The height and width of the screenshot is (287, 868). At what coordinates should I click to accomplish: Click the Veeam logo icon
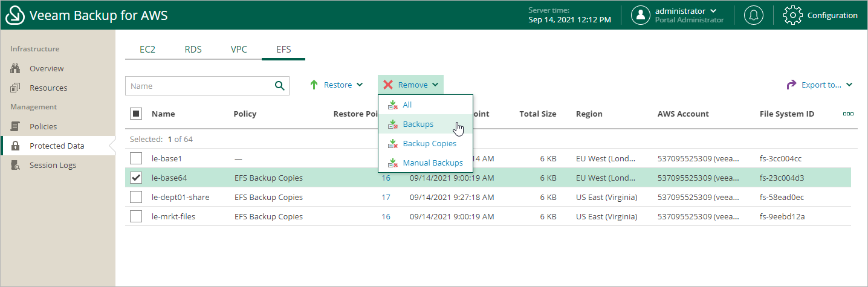click(15, 15)
